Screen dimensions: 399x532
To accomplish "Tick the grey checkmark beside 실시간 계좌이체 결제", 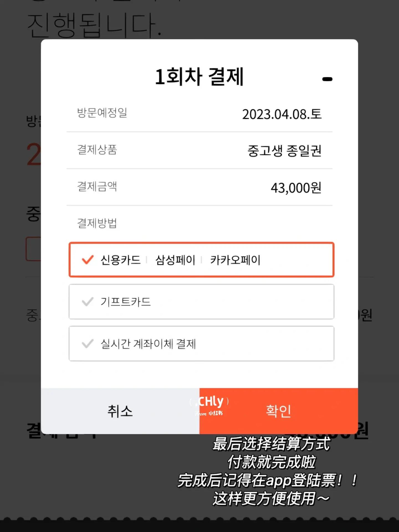I will coord(88,344).
